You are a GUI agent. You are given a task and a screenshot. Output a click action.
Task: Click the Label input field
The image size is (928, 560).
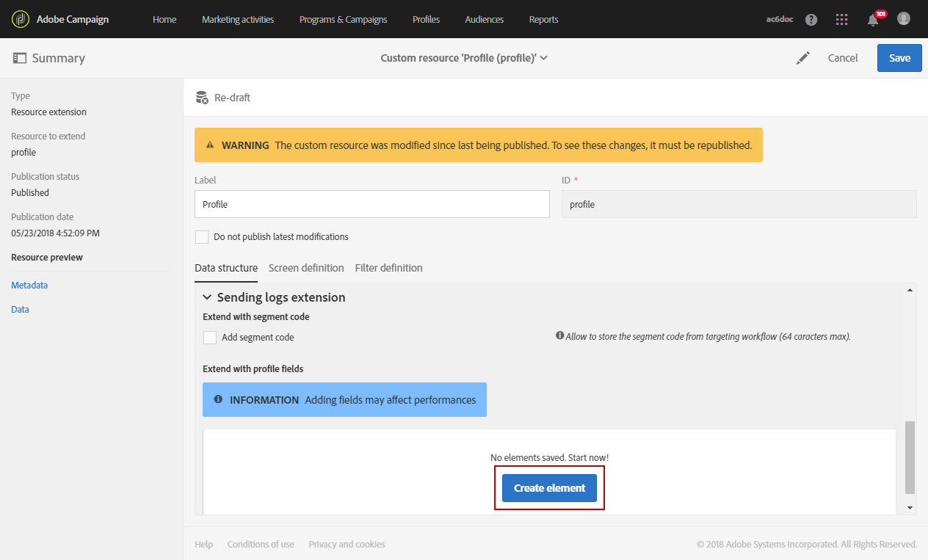click(x=371, y=205)
